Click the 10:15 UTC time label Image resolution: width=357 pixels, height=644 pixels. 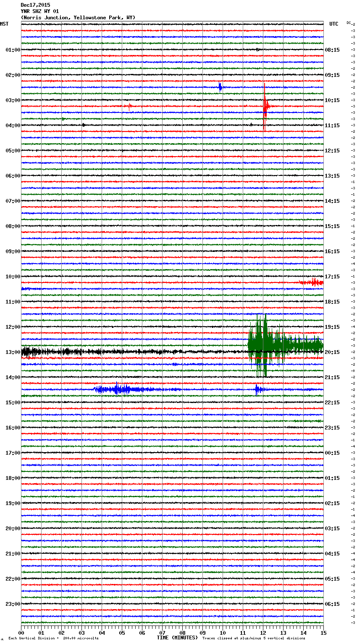coord(332,100)
